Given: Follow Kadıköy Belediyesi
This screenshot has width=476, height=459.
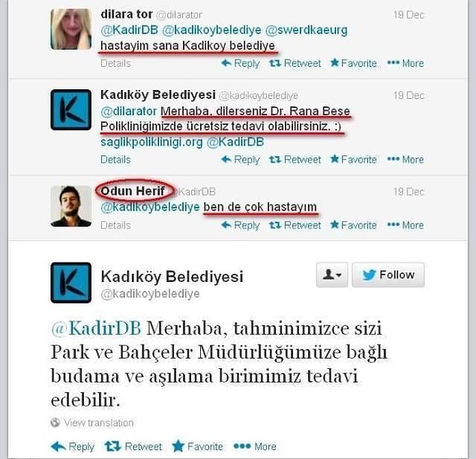Looking at the screenshot, I should (388, 275).
